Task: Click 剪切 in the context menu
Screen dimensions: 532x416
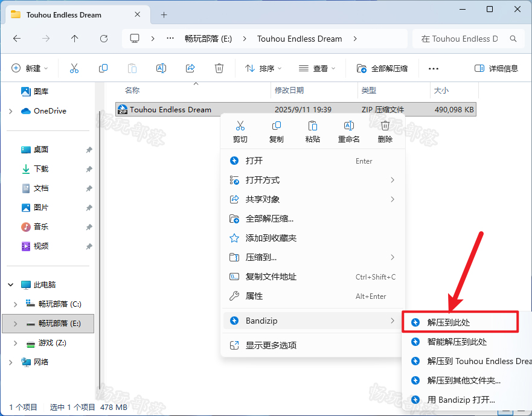Action: point(240,132)
